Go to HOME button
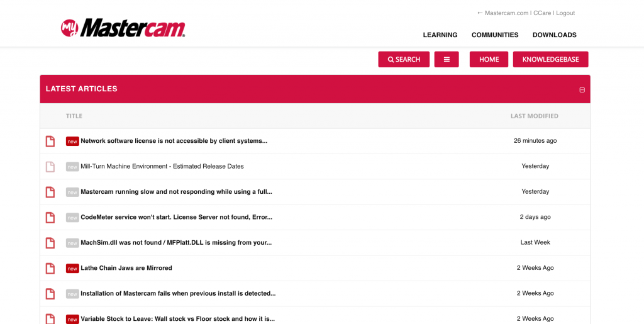The width and height of the screenshot is (644, 324). pos(489,60)
